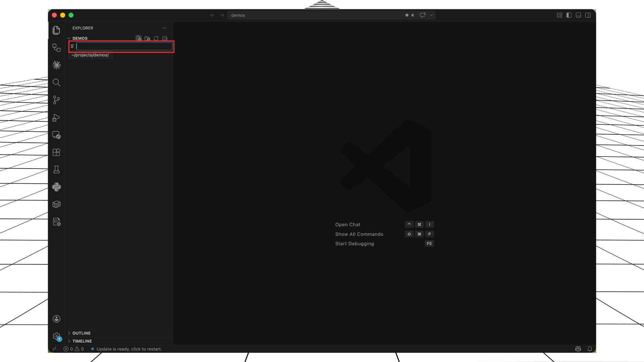Expand the TIMELINE section
The width and height of the screenshot is (644, 362).
pos(82,341)
